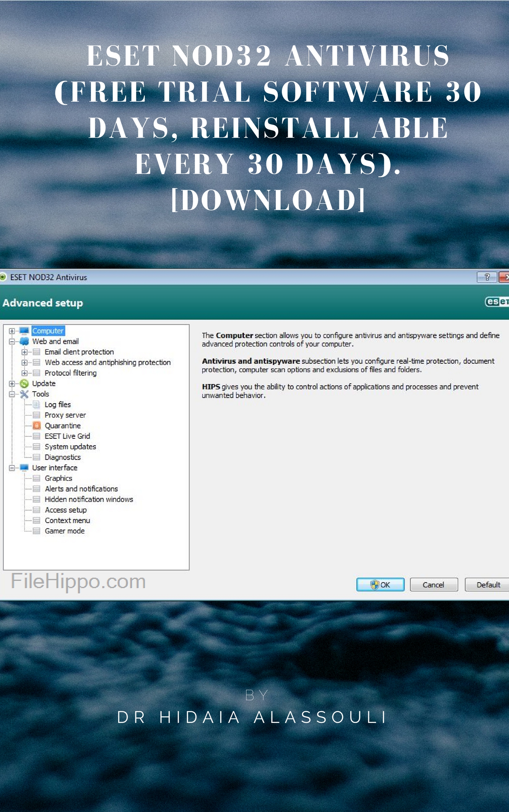The height and width of the screenshot is (812, 509).
Task: Open help with the question mark button
Action: pyautogui.click(x=487, y=277)
